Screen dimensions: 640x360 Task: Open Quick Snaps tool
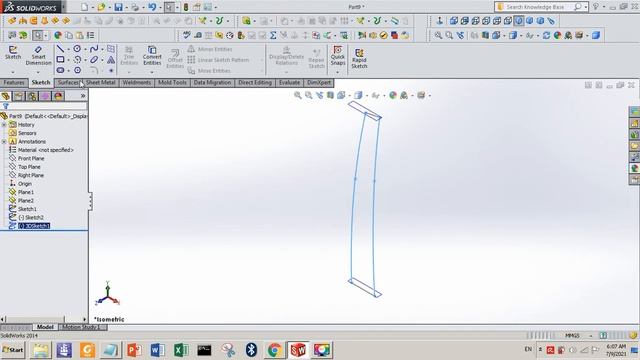338,56
